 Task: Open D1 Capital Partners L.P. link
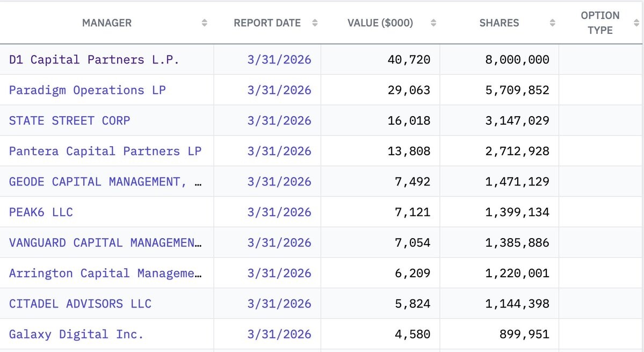[x=94, y=60]
